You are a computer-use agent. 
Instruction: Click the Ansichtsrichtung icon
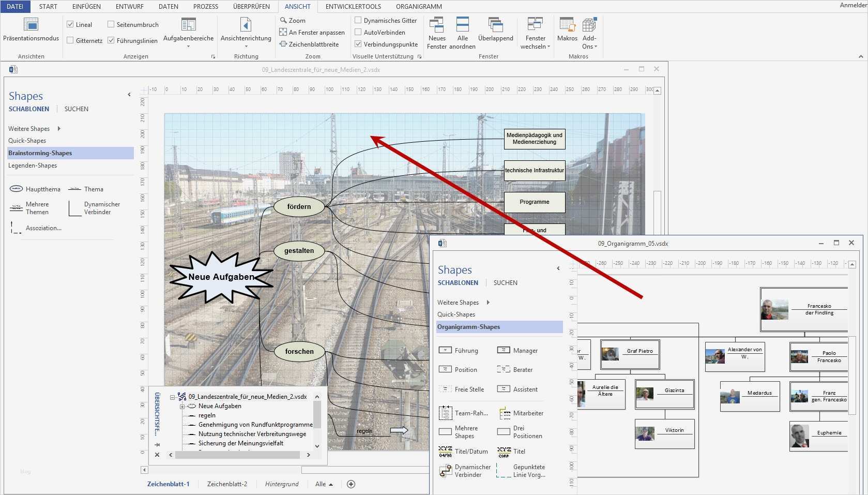click(246, 25)
